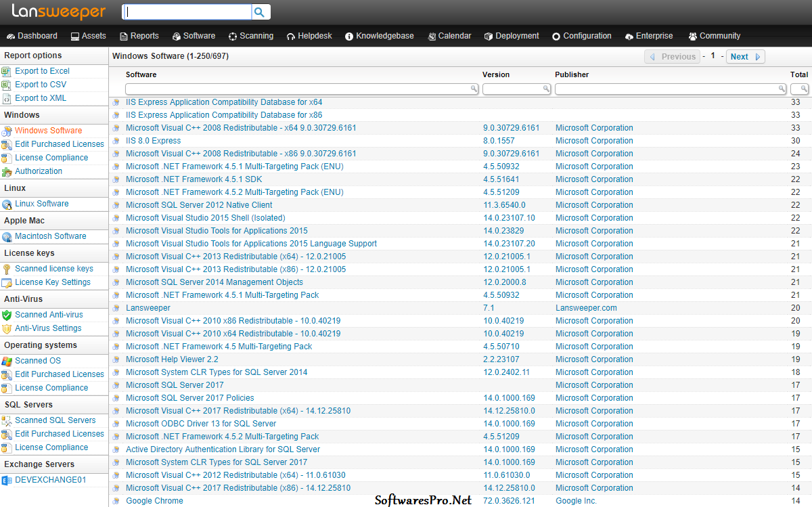Image resolution: width=812 pixels, height=507 pixels.
Task: Open the Lansweeper software entry link
Action: click(148, 308)
